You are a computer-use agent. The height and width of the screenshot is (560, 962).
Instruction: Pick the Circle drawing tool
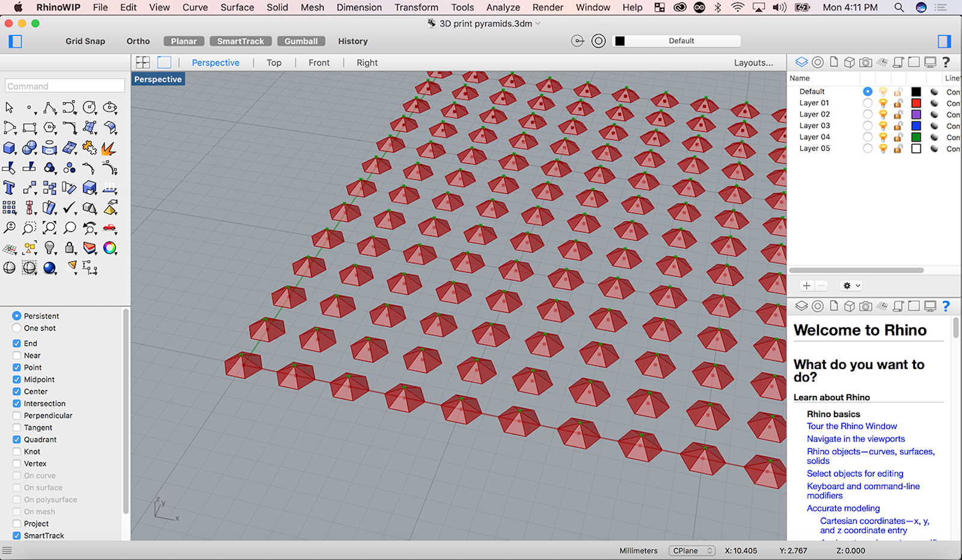click(x=90, y=108)
